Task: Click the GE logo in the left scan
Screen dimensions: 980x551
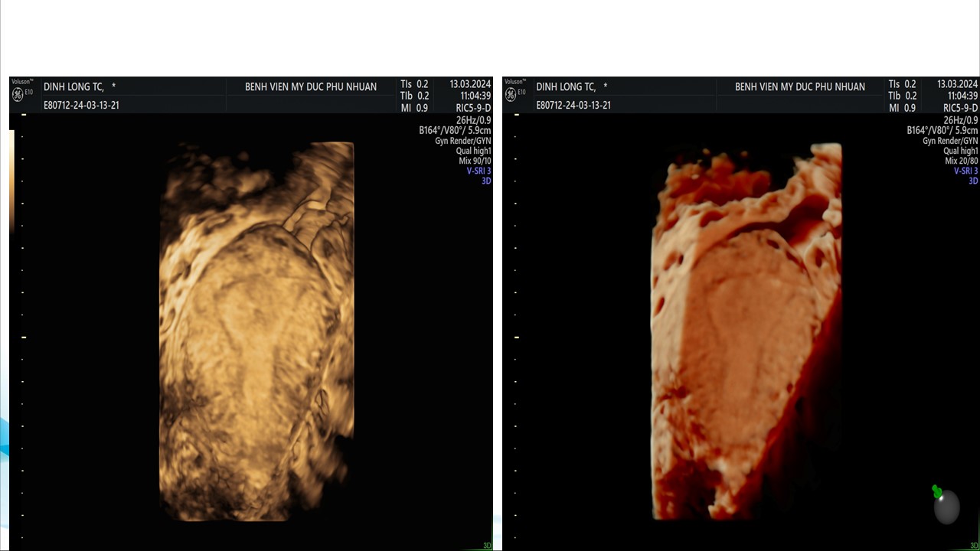Action: [x=18, y=94]
